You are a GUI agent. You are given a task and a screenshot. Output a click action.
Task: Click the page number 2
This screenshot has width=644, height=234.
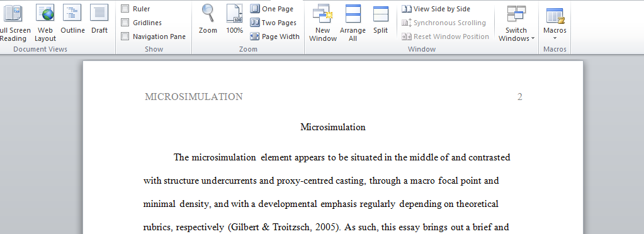(519, 97)
